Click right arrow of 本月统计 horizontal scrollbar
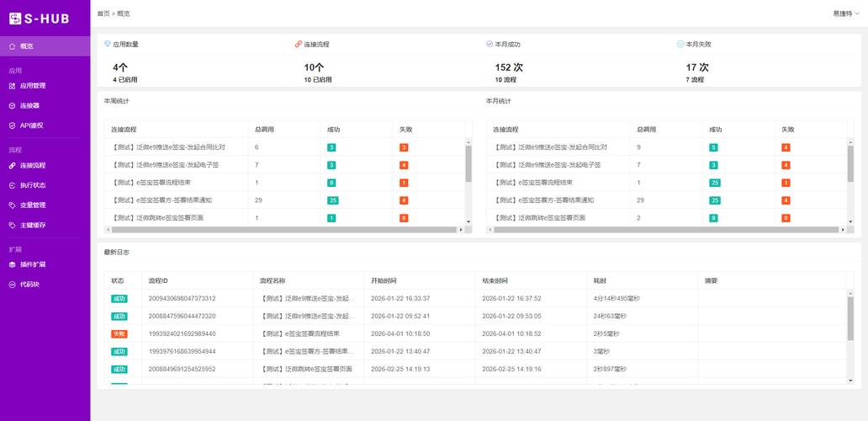Screen dimensions: 868x421 843,229
